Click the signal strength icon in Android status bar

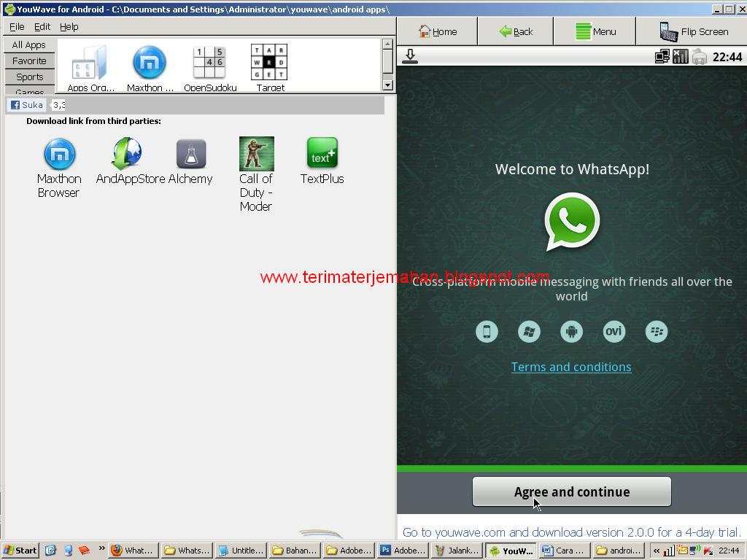(681, 56)
